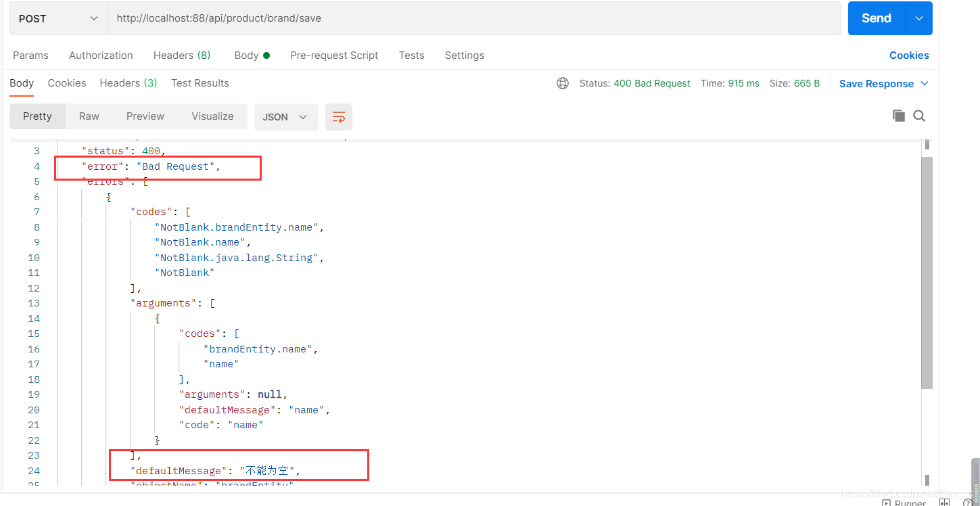Open the POST method dropdown

click(58, 18)
